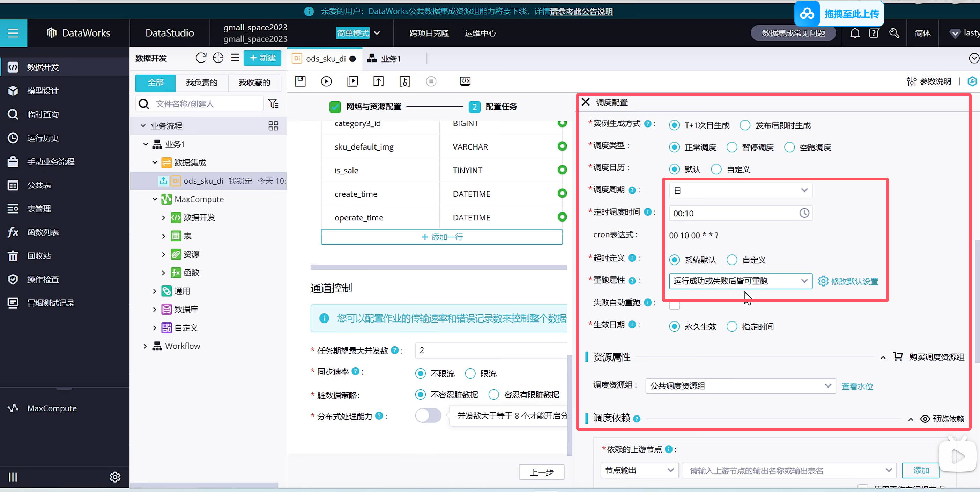980x492 pixels.
Task: Expand the Workflow tree node
Action: coord(145,346)
